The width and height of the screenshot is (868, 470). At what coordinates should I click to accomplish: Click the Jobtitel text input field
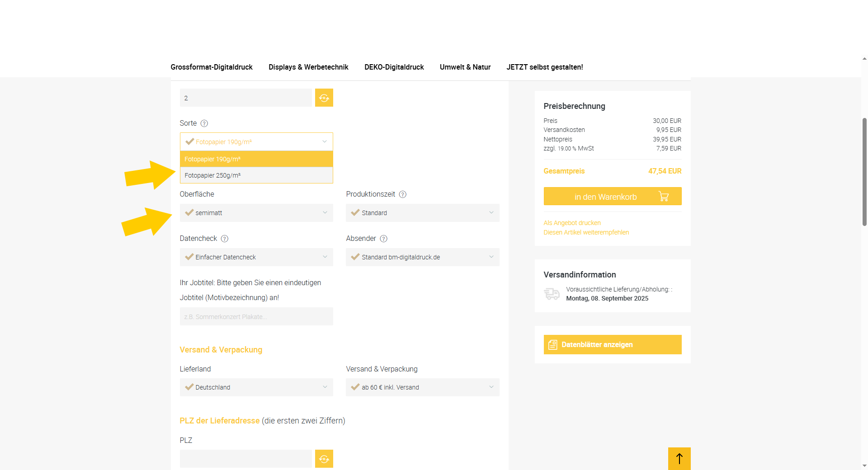(256, 316)
